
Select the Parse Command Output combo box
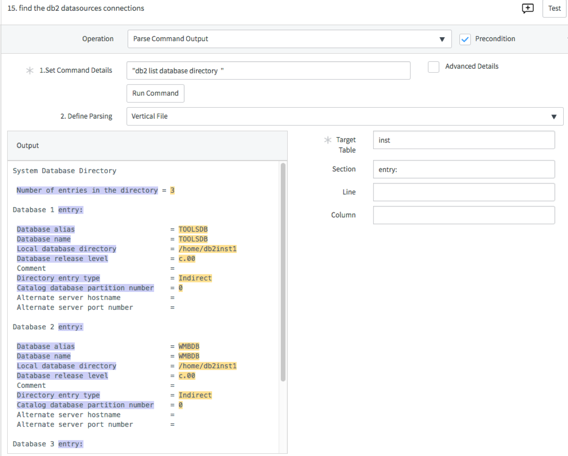coord(289,39)
